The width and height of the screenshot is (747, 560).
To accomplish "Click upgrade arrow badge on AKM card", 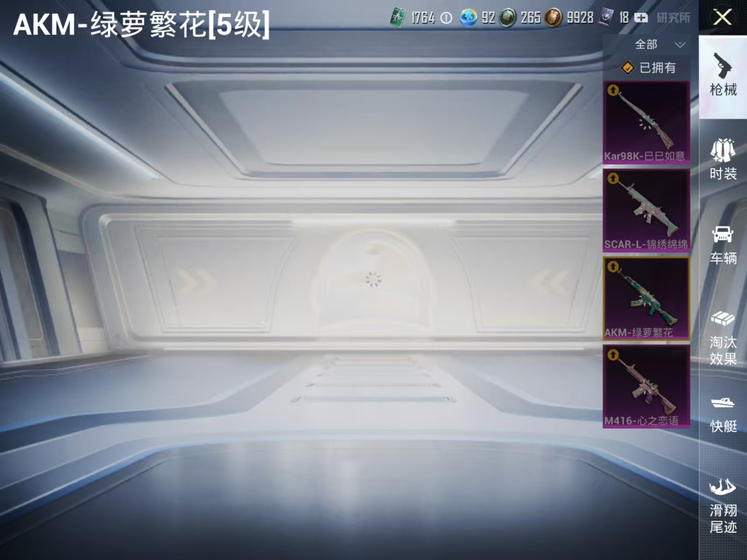I will [x=613, y=266].
